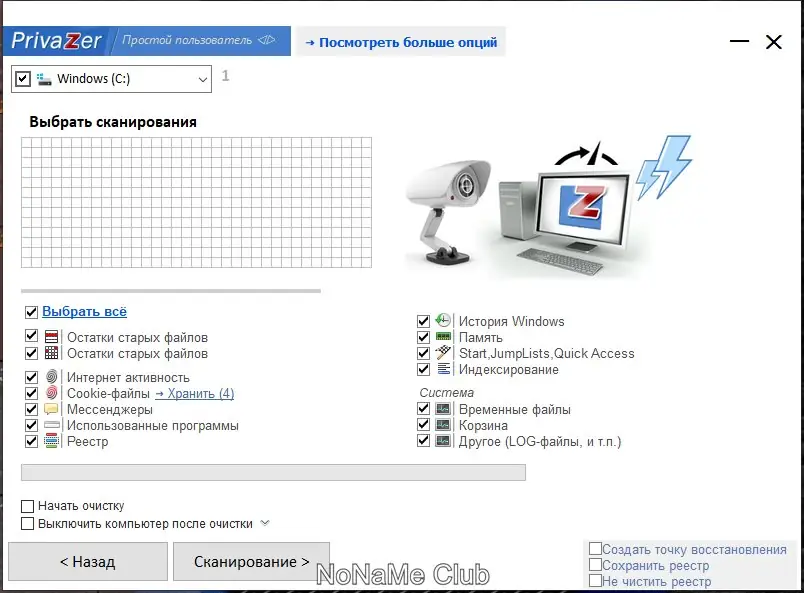Click the Scanning button
Image resolution: width=804 pixels, height=593 pixels.
click(x=251, y=562)
